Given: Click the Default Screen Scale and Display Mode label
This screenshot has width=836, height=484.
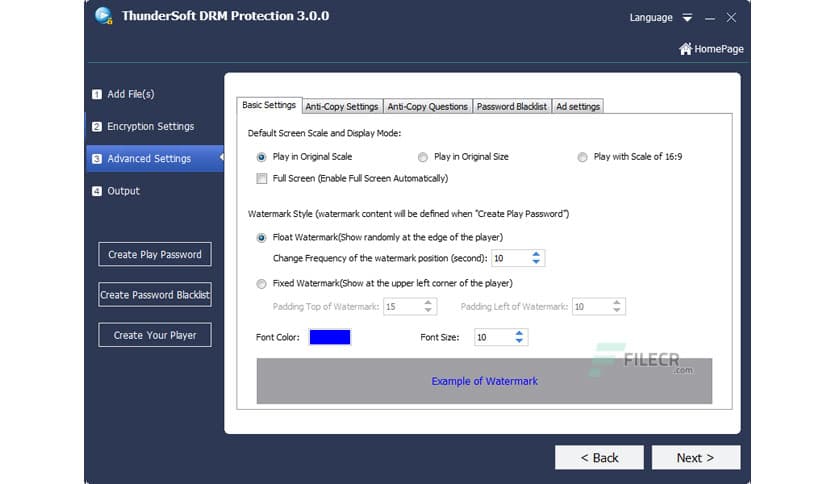Looking at the screenshot, I should [324, 133].
